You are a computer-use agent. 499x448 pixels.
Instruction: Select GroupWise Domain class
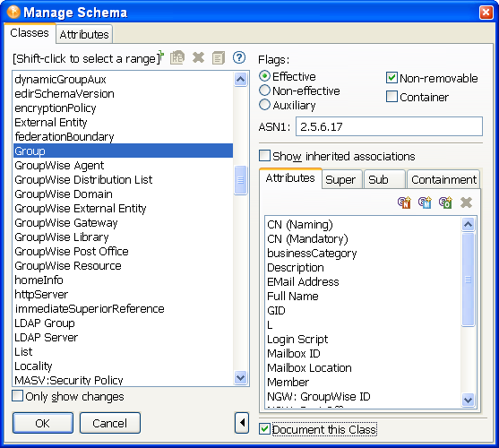pyautogui.click(x=123, y=194)
